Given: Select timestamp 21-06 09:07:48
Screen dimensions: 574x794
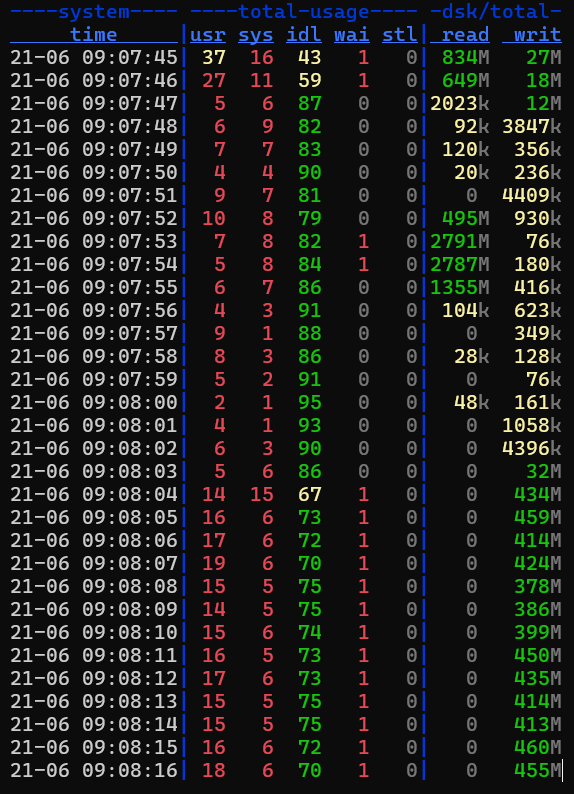Looking at the screenshot, I should click(94, 126).
